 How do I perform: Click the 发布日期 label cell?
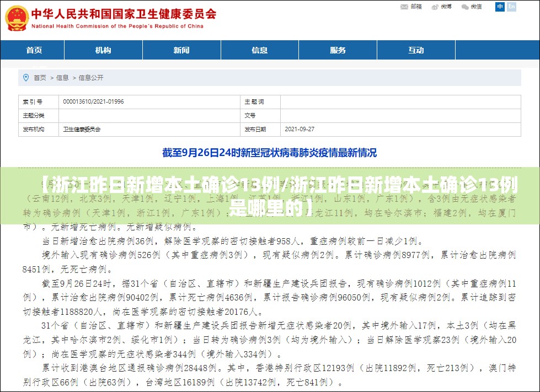point(260,130)
